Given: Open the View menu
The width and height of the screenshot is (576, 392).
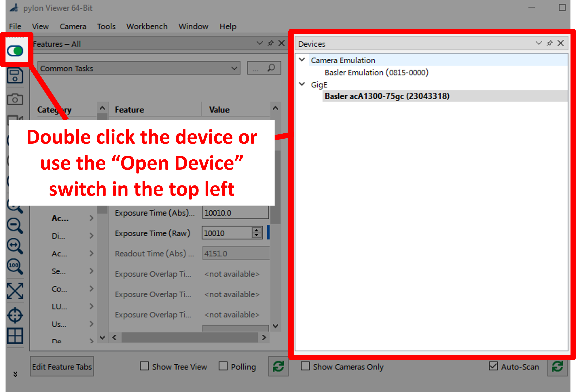Looking at the screenshot, I should pos(40,26).
